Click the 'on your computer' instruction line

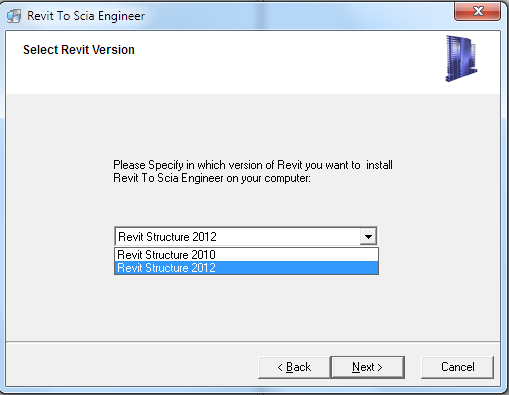click(212, 178)
